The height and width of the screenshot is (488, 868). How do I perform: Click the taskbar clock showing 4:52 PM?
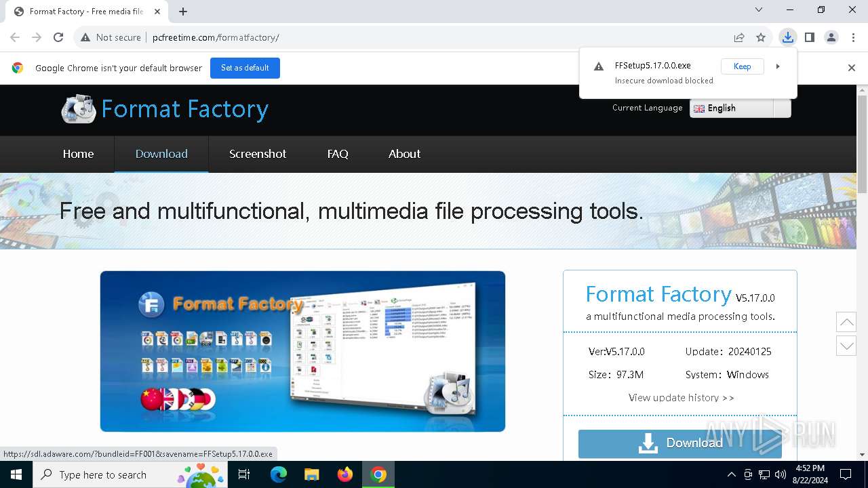tap(810, 474)
